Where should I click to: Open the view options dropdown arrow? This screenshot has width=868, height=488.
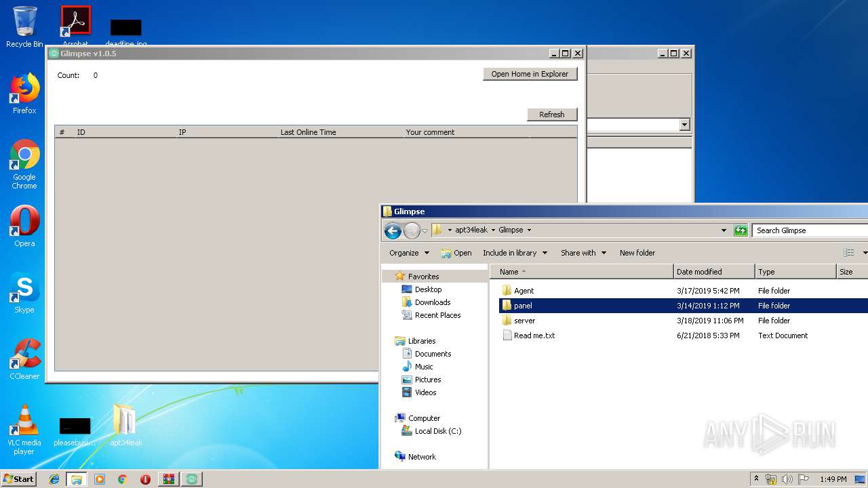click(x=865, y=253)
